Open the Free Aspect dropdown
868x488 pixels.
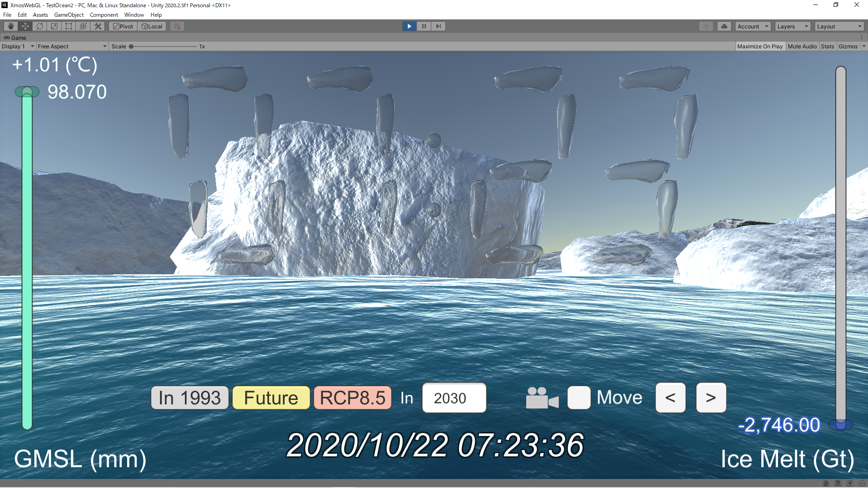tap(72, 46)
